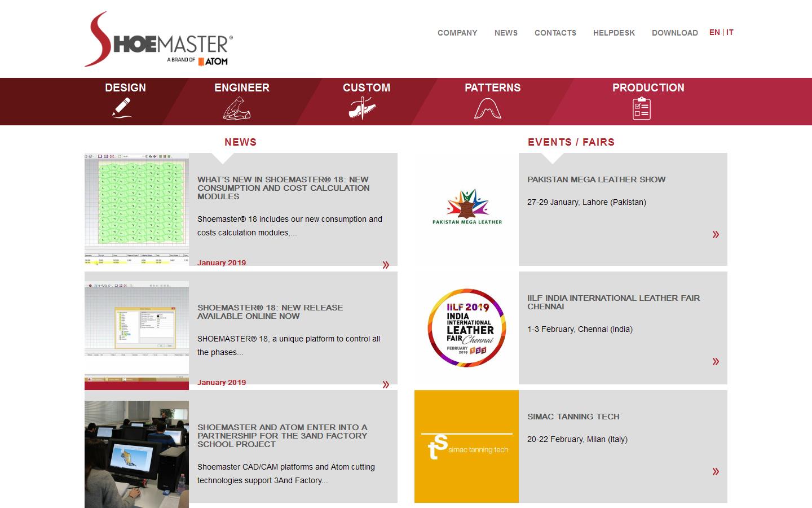Click '1-3 February, Chennai (India)' date text
Viewport: 812px width, 508px height.
580,329
